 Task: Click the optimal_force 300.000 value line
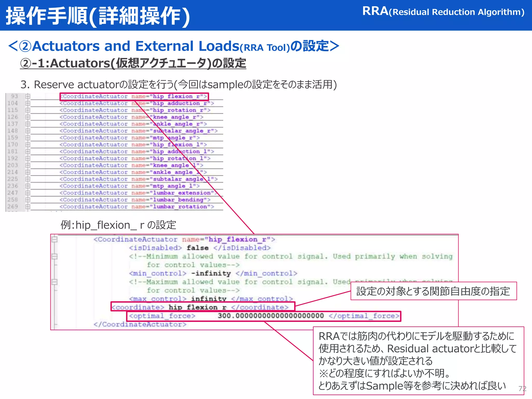point(264,316)
